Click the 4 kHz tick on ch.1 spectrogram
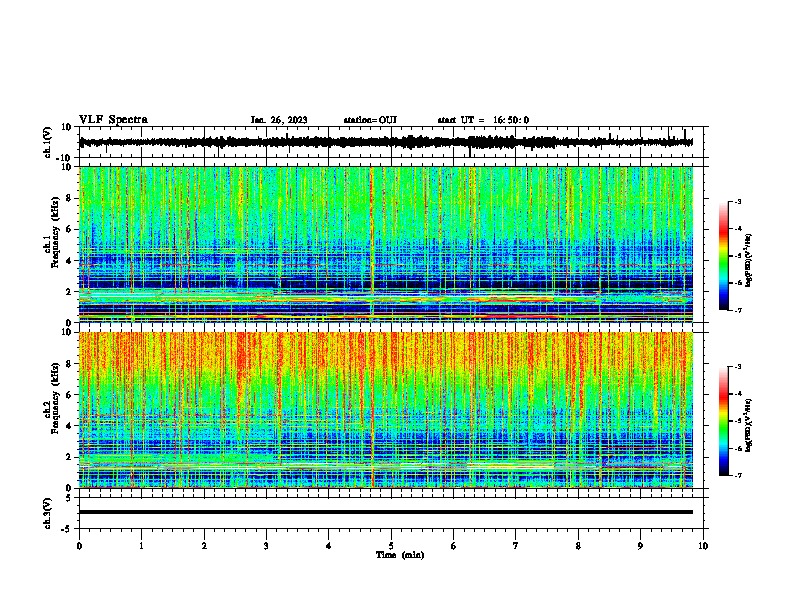Image resolution: width=792 pixels, height=612 pixels. click(x=70, y=261)
